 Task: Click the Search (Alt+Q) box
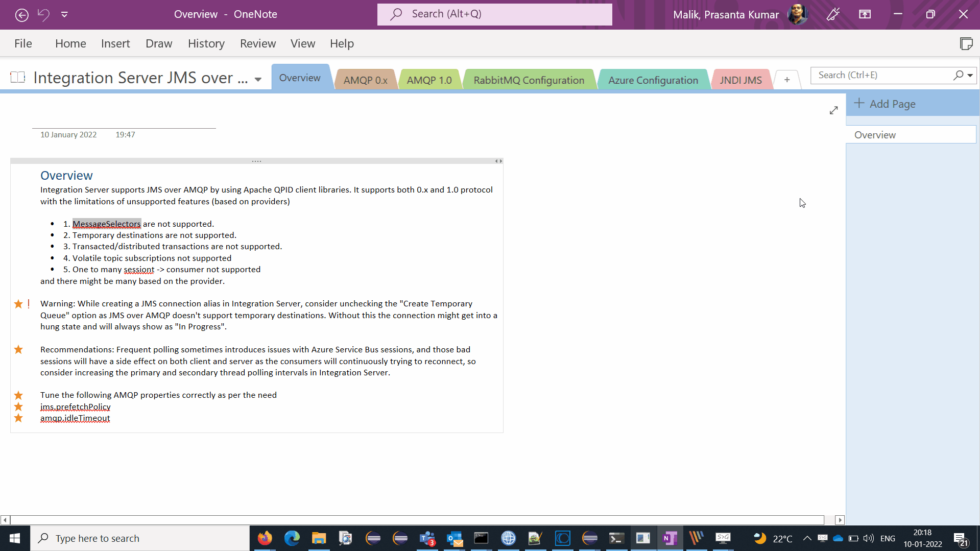pos(494,14)
